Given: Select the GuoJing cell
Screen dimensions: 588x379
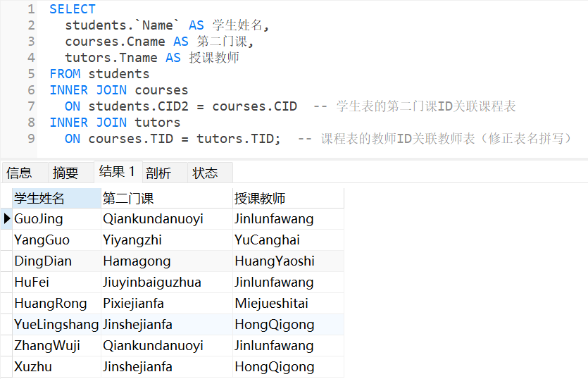Looking at the screenshot, I should (x=56, y=219).
